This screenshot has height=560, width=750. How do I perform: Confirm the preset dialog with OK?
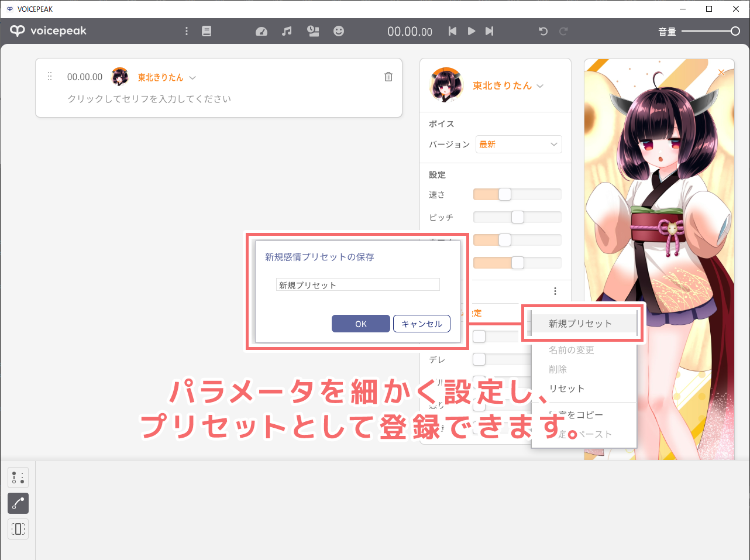click(361, 324)
